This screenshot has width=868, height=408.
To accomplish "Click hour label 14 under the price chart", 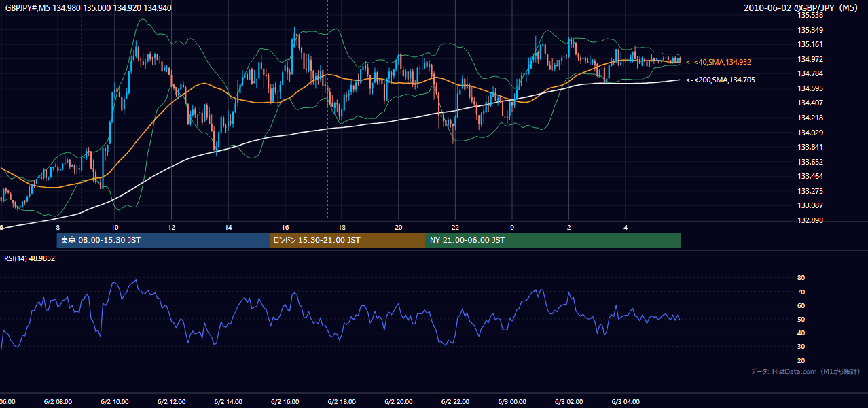I will click(x=229, y=228).
